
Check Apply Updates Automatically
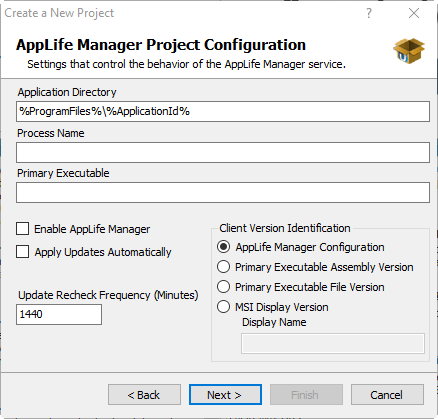click(23, 252)
